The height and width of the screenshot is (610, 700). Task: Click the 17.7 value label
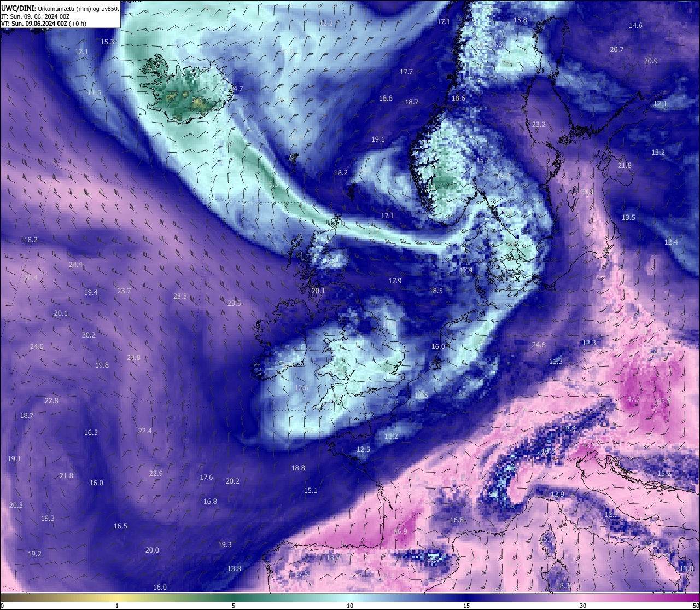(x=406, y=72)
